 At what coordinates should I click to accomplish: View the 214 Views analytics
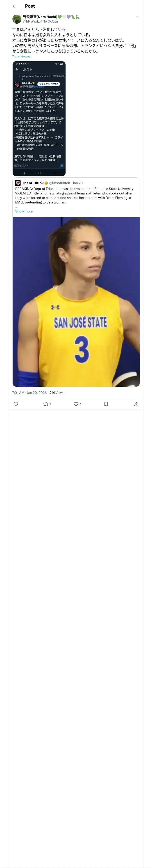click(57, 393)
